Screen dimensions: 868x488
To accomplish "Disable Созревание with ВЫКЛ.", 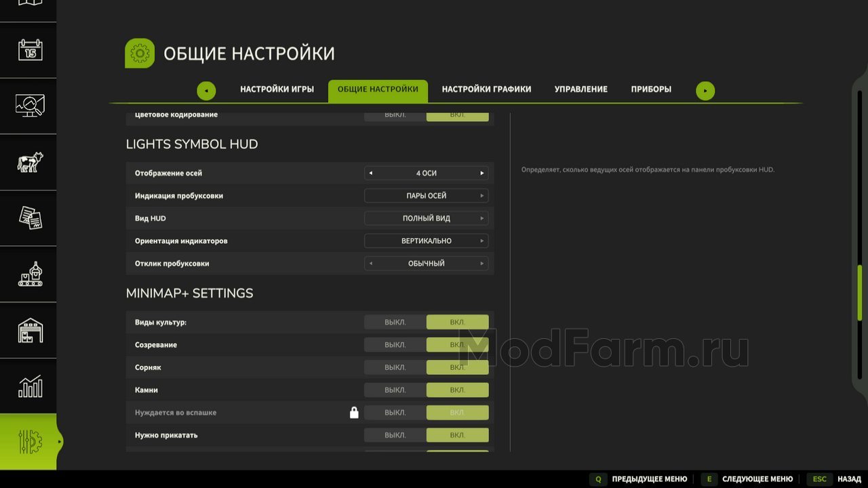I will point(395,345).
